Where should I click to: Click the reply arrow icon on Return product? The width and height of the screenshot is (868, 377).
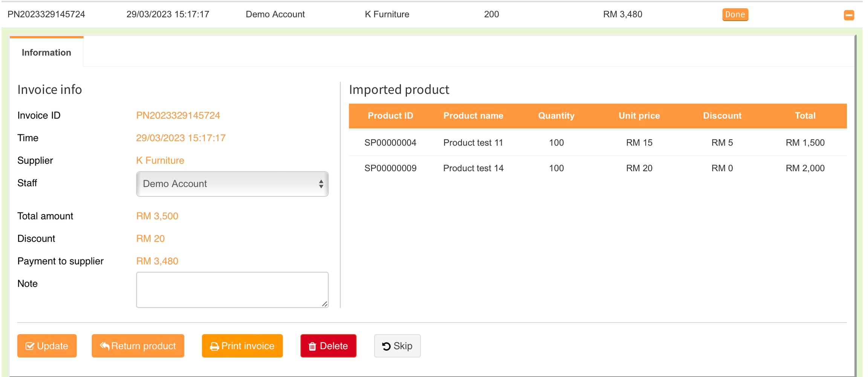[104, 346]
